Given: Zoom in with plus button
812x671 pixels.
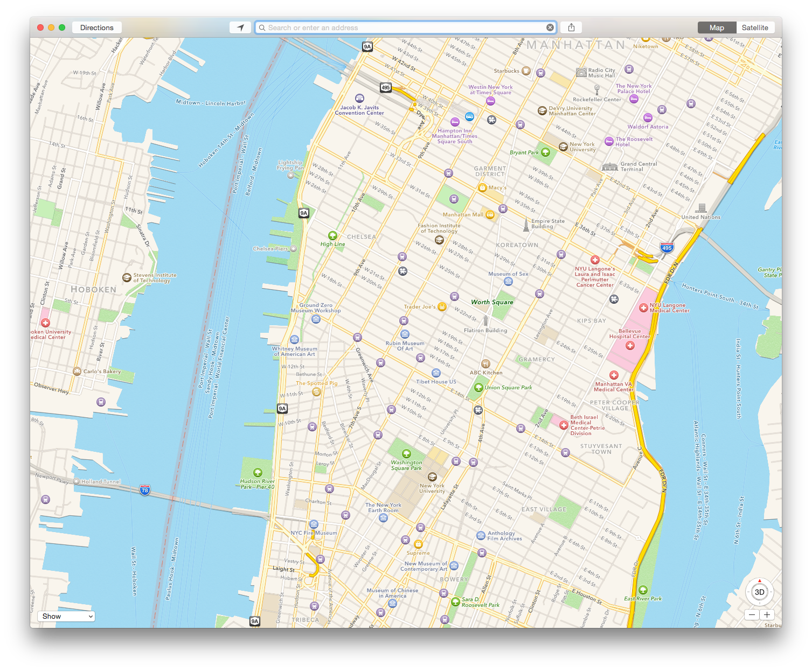Looking at the screenshot, I should pos(767,614).
